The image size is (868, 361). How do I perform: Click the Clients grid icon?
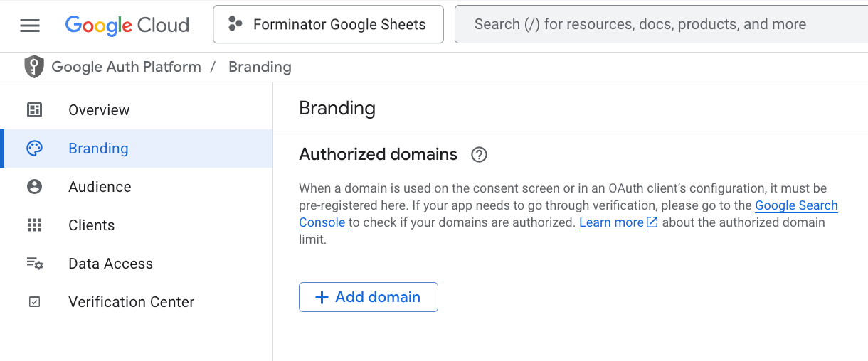34,225
